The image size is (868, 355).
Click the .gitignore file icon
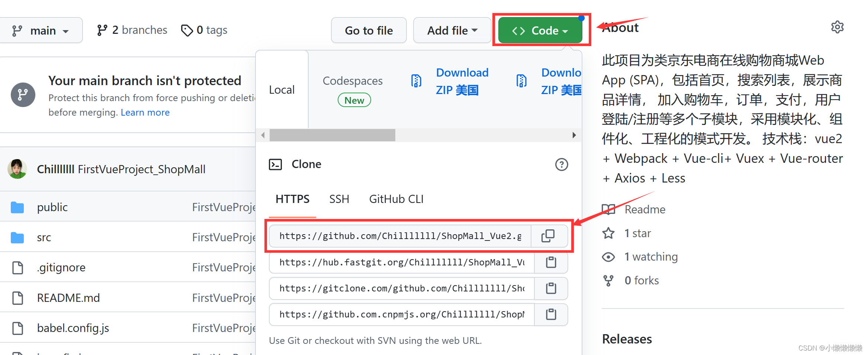17,268
